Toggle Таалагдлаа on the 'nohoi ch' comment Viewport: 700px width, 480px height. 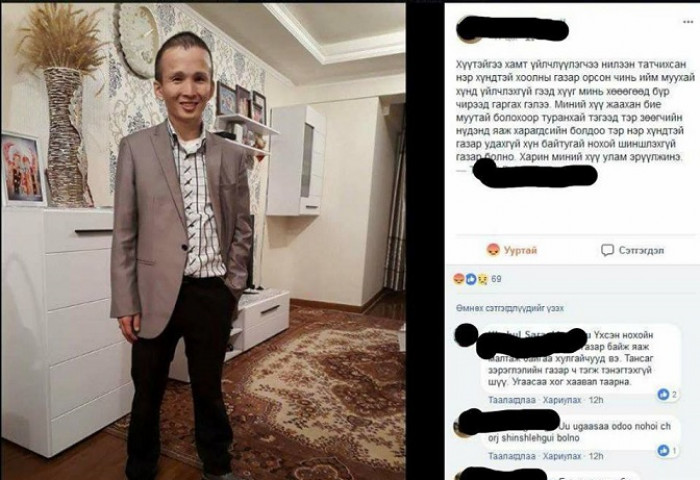[x=512, y=456]
